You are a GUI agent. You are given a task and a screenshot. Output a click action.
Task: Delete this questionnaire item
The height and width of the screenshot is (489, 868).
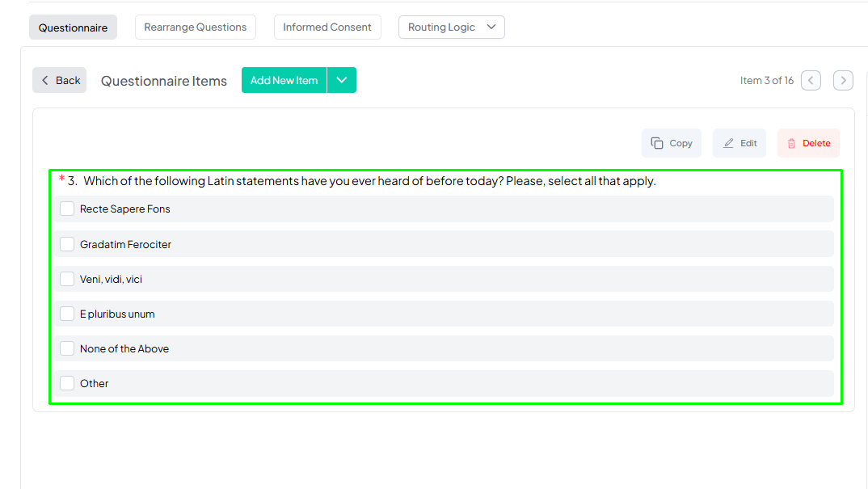(808, 143)
